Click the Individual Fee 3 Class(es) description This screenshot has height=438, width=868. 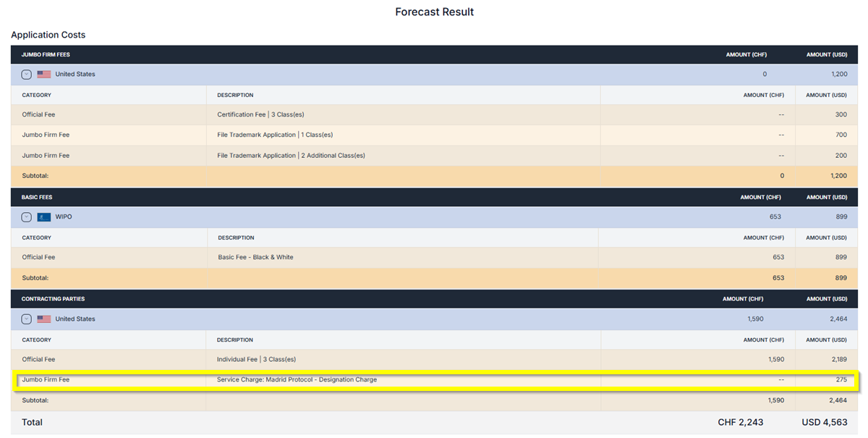point(256,360)
